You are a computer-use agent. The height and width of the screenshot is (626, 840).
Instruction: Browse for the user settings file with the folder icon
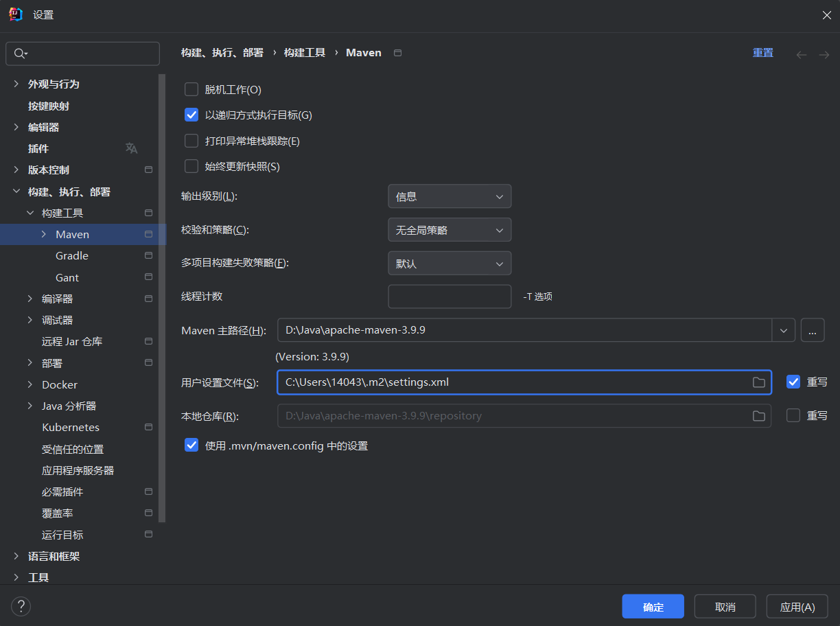758,382
